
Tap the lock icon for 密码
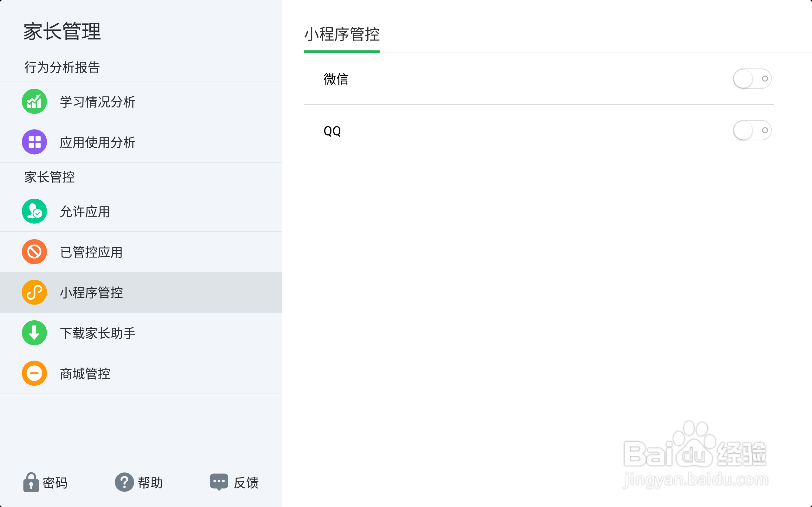coord(31,482)
